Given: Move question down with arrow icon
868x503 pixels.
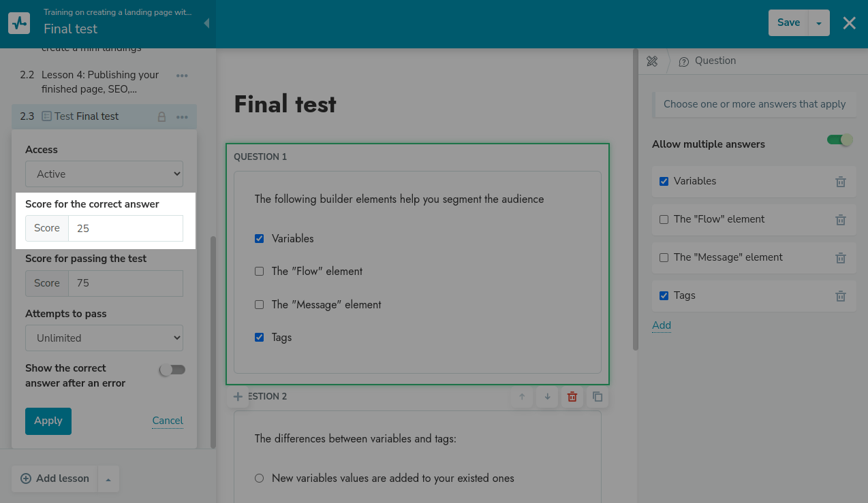Looking at the screenshot, I should [x=547, y=397].
